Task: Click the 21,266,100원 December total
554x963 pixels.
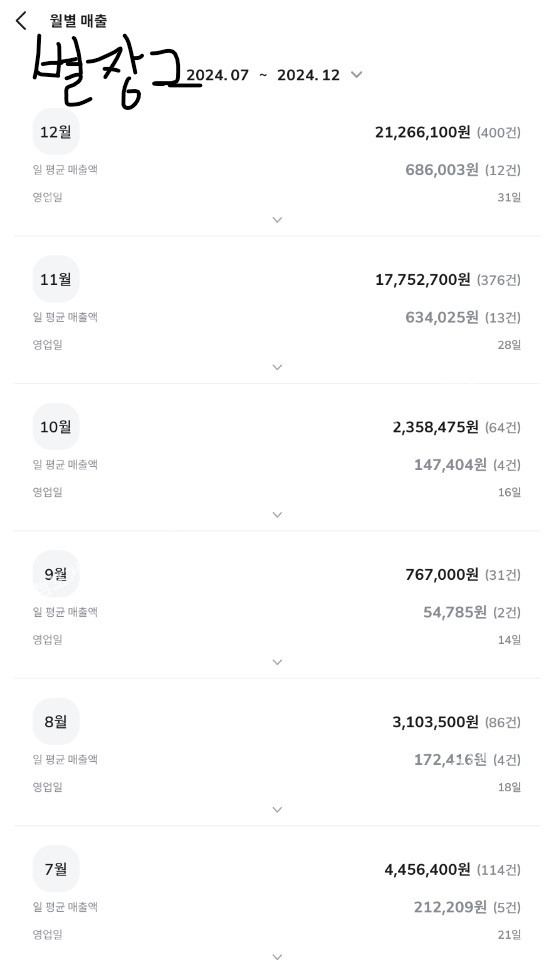Action: (x=423, y=132)
